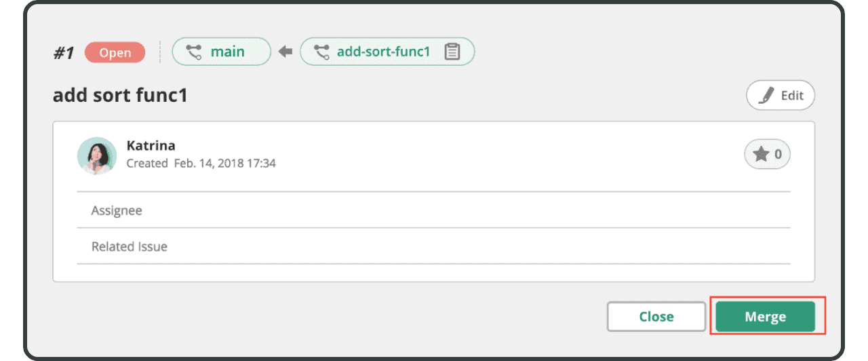The image size is (868, 361).
Task: Click the #1 pull request number
Action: click(64, 53)
